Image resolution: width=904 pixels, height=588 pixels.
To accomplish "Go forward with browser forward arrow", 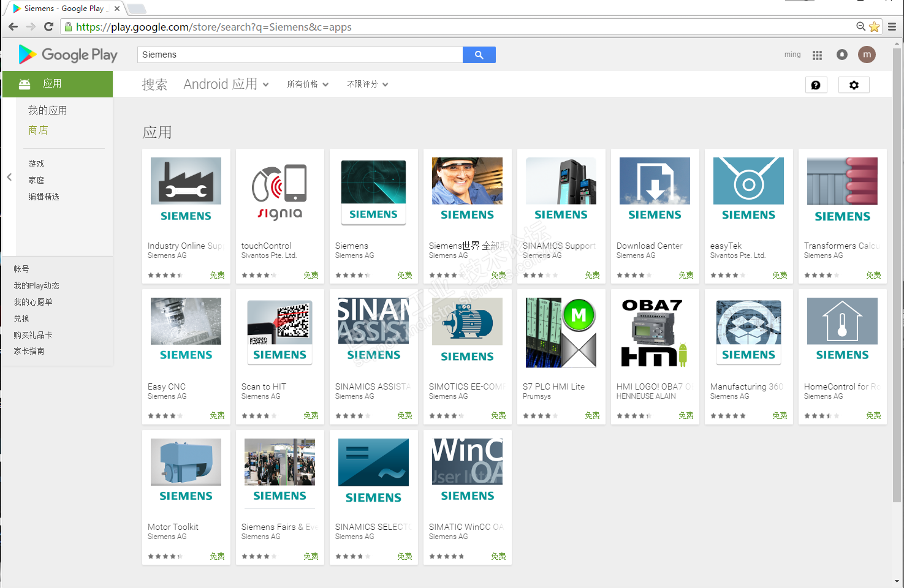I will (31, 26).
